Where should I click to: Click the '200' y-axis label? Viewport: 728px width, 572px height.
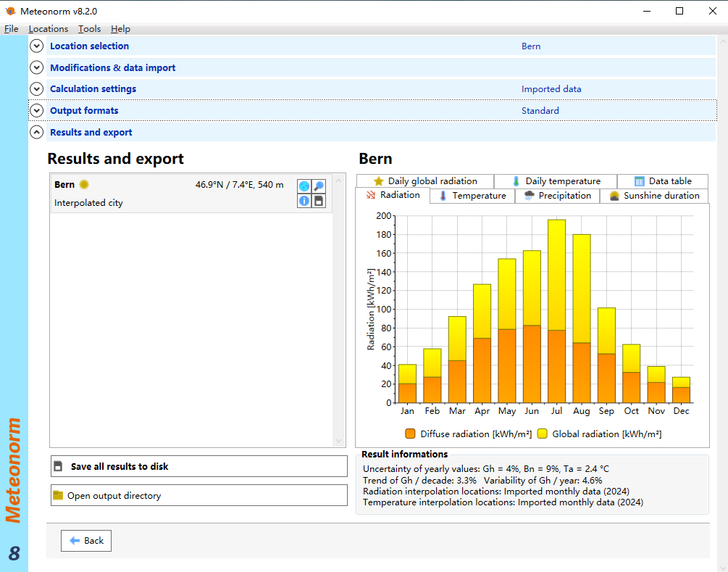click(383, 215)
